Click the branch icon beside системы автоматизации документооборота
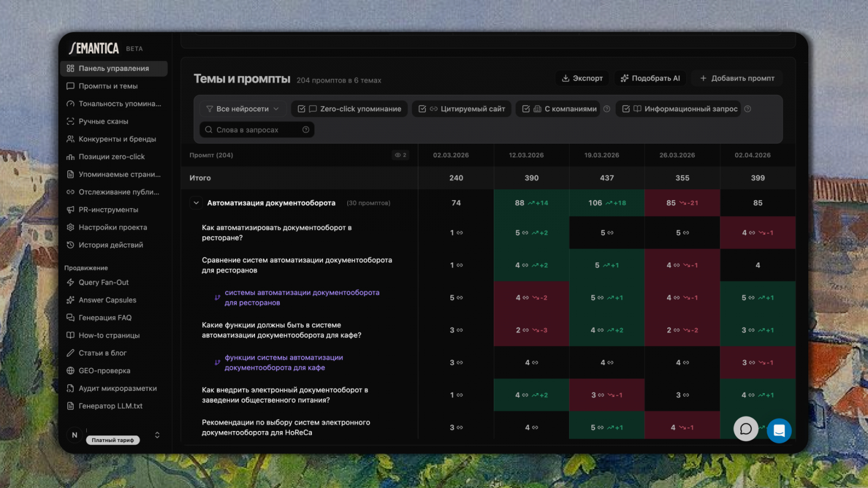The width and height of the screenshot is (868, 488). [218, 298]
